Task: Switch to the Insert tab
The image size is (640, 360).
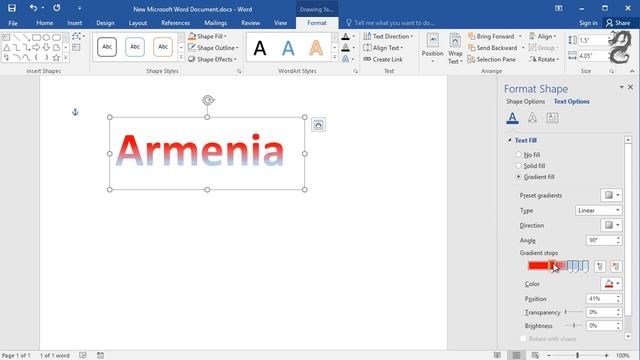Action: point(74,23)
